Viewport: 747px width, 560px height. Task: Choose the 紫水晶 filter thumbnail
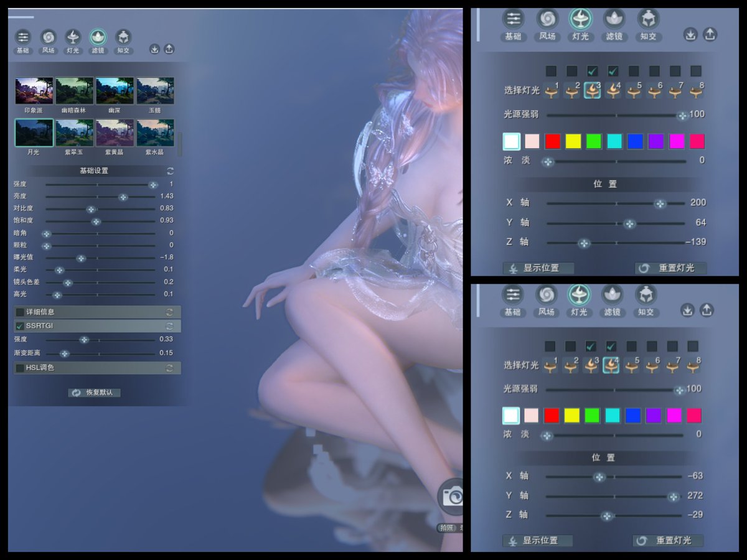(155, 133)
